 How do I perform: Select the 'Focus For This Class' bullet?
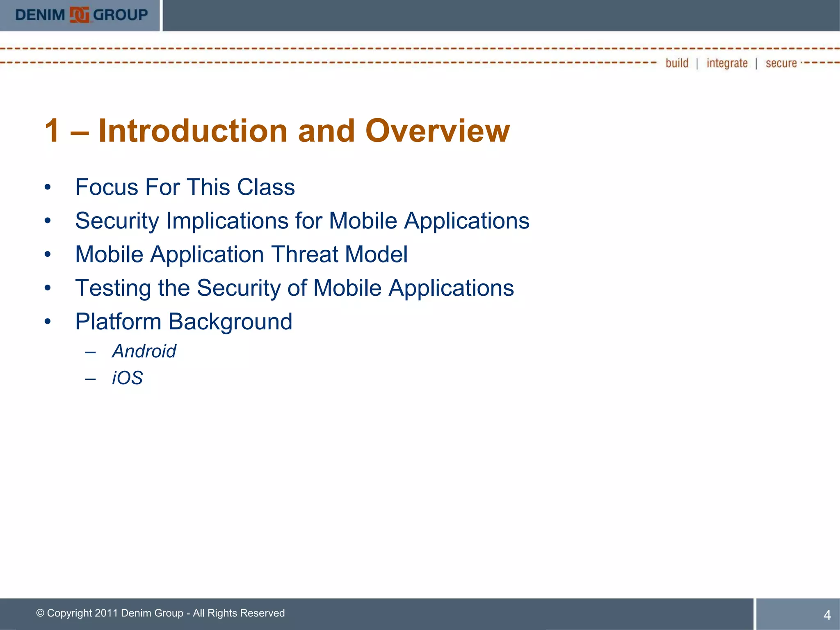185,187
